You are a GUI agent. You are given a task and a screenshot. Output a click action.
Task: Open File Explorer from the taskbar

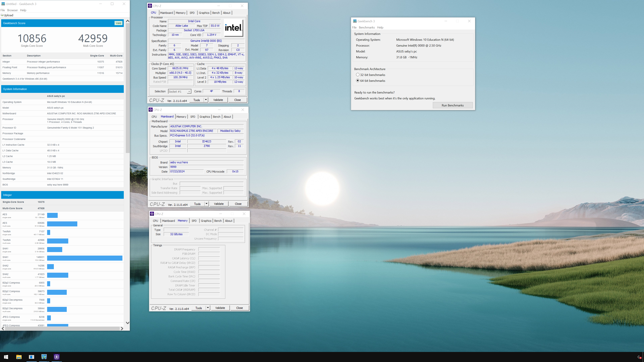[19, 357]
